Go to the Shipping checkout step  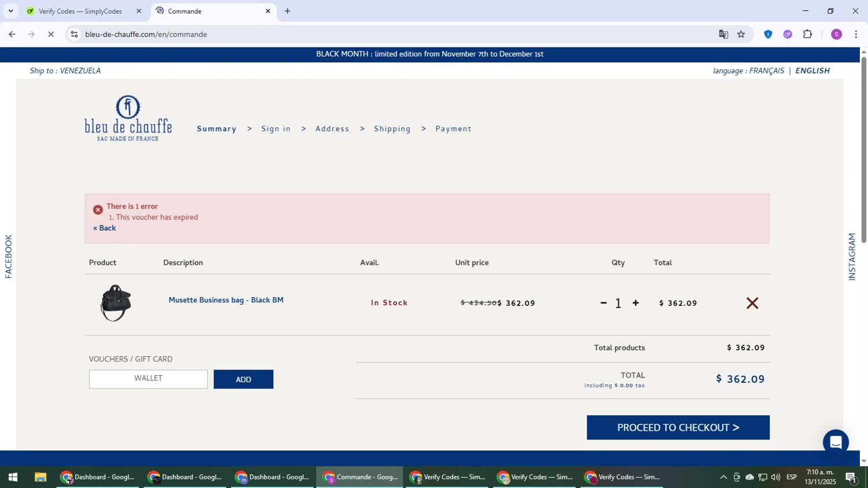(392, 129)
